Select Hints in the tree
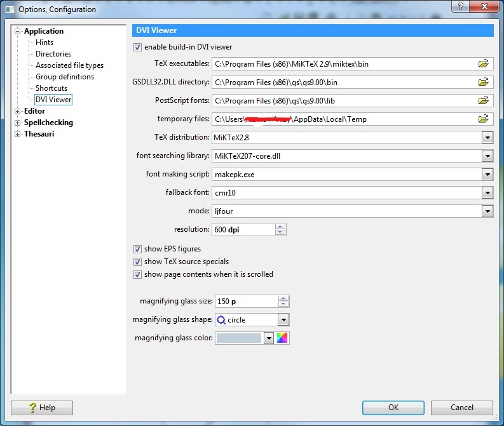 click(x=44, y=43)
